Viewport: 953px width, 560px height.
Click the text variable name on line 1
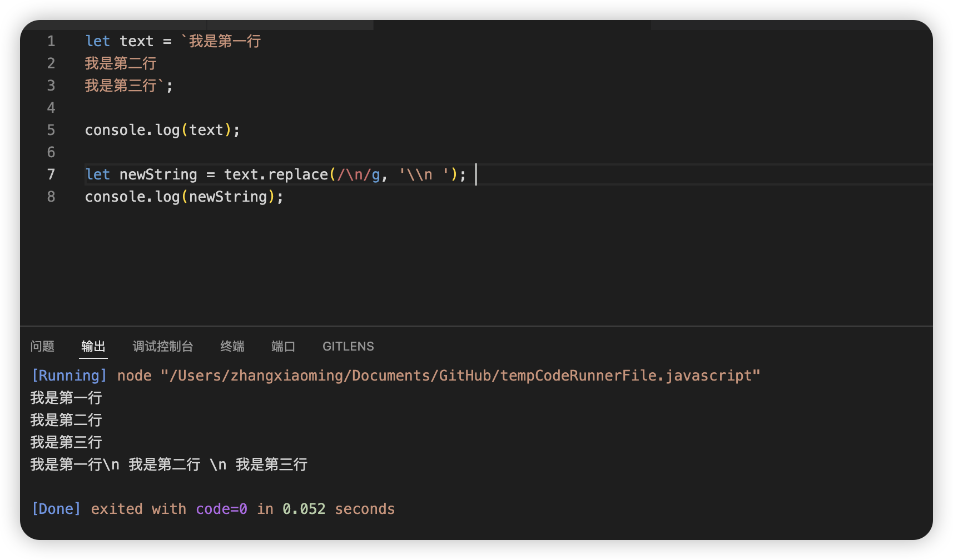136,41
